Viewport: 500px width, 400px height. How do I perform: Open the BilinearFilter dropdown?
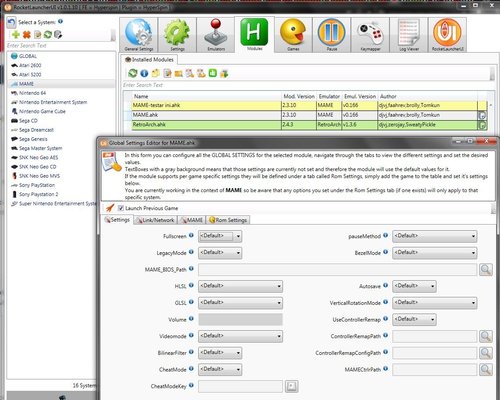pyautogui.click(x=220, y=353)
